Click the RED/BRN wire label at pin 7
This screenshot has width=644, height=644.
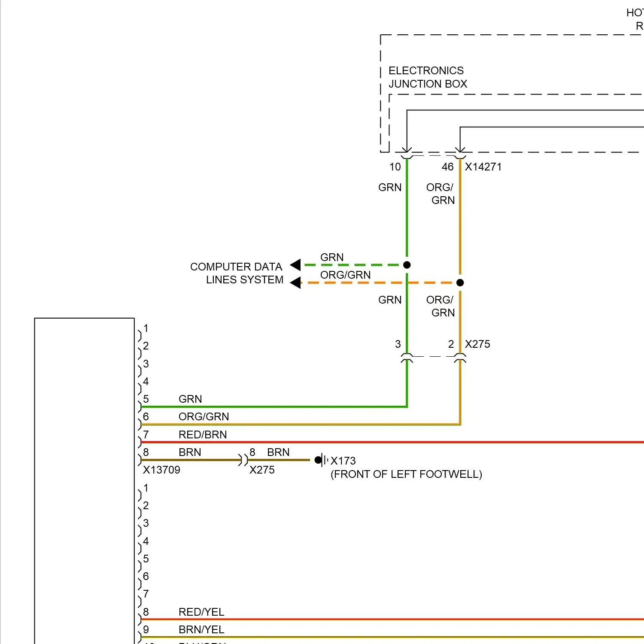pyautogui.click(x=203, y=435)
